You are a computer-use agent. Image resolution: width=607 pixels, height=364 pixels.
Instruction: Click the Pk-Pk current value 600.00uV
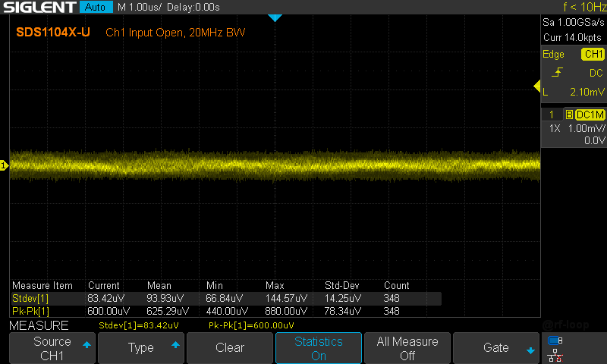coord(109,311)
